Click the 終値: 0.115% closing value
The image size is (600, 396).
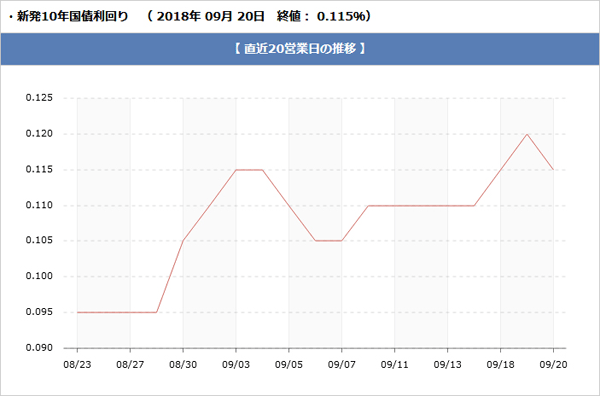(x=323, y=16)
